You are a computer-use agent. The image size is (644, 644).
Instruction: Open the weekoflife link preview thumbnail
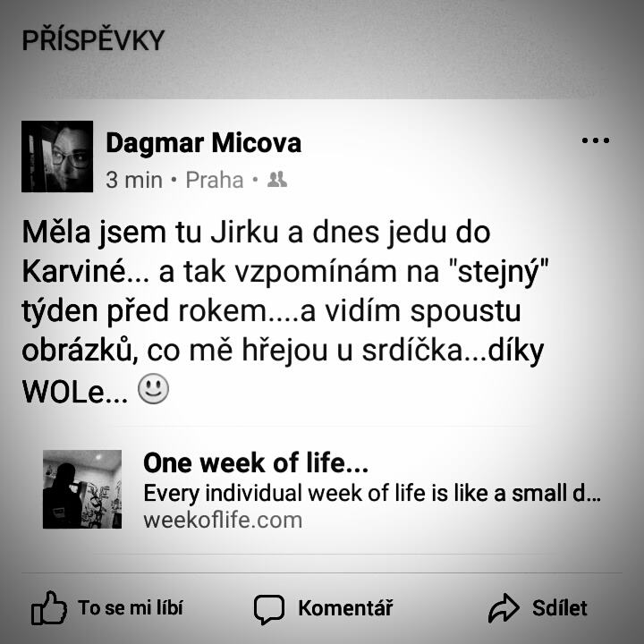click(x=82, y=489)
